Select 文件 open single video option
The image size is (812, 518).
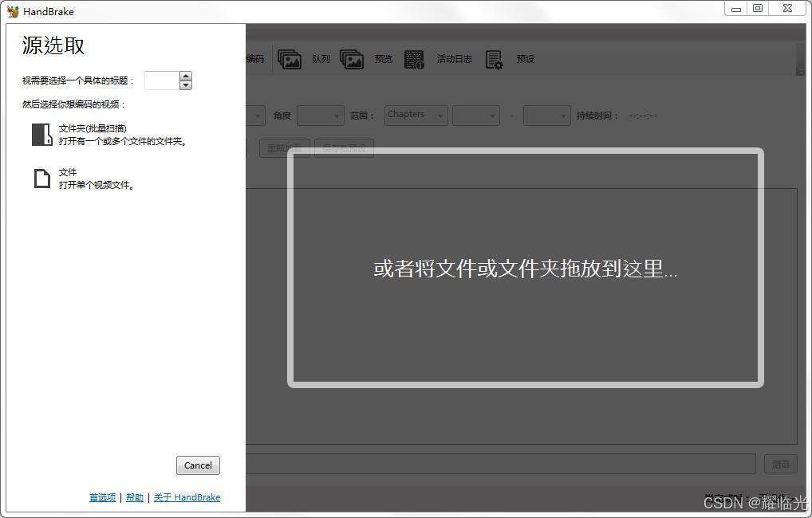coord(85,179)
